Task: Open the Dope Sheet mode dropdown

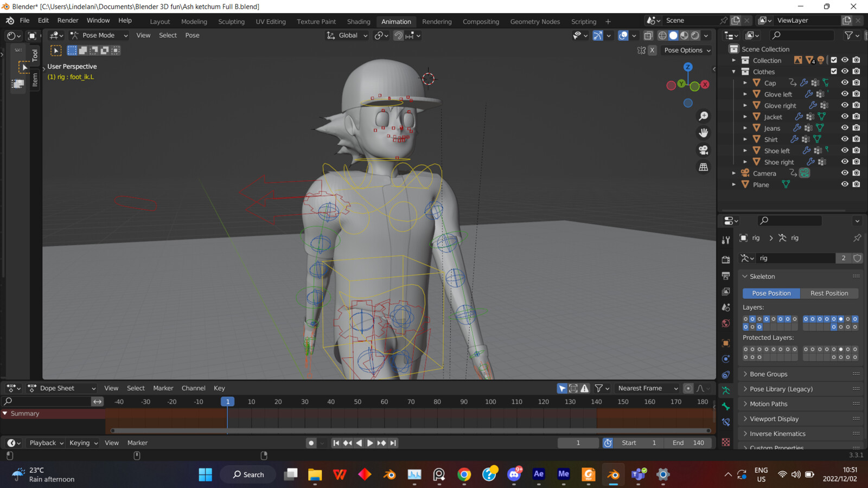Action: click(x=61, y=388)
